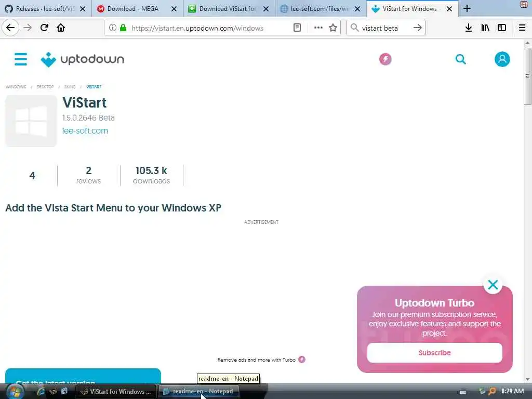
Task: Close the Uptodown Turbo popup
Action: (x=493, y=285)
